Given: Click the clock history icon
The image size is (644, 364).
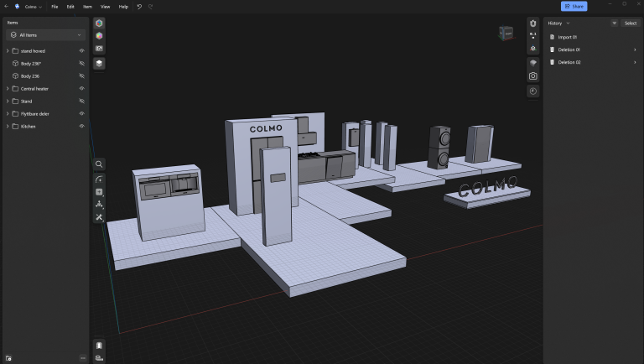Looking at the screenshot, I should click(532, 91).
